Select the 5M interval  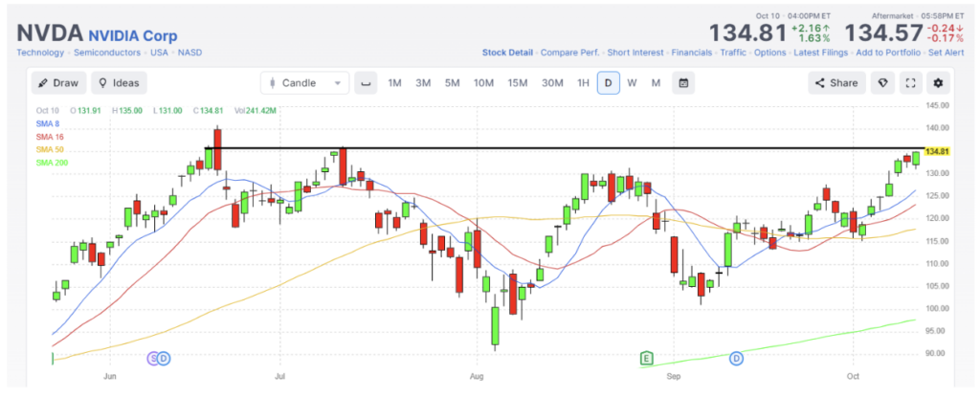[452, 83]
